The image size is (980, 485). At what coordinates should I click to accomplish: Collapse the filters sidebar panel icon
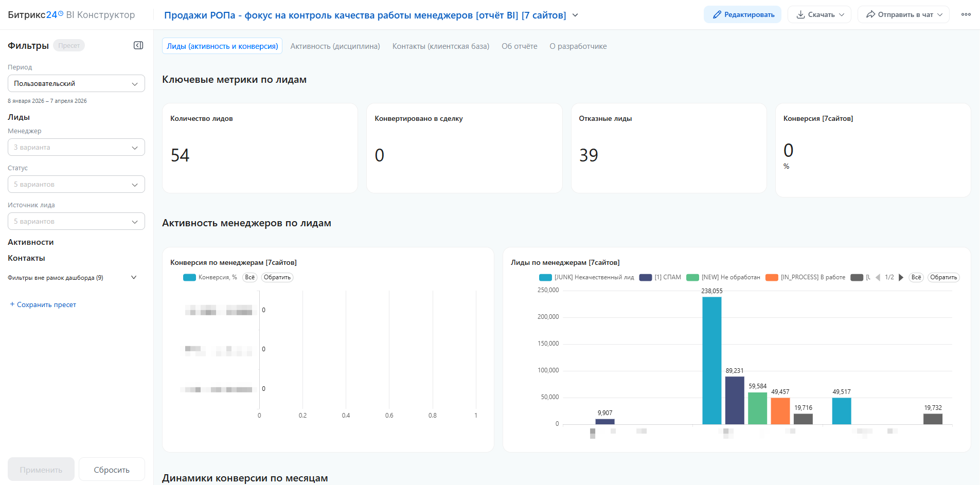pyautogui.click(x=138, y=45)
